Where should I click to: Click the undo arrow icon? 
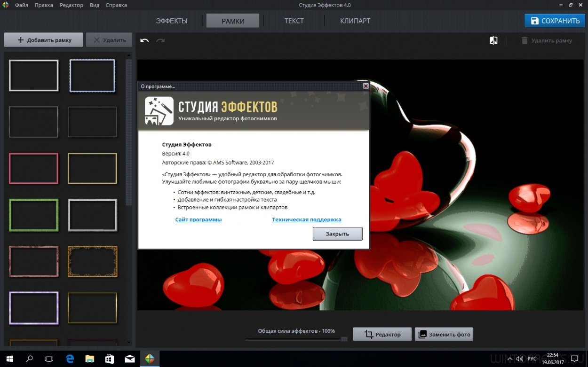144,40
